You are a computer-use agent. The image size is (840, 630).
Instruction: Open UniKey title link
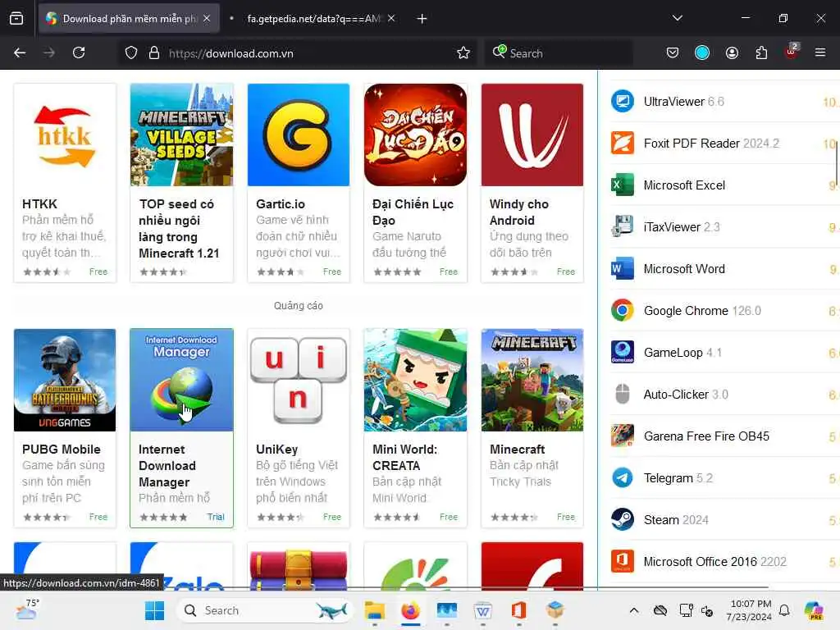click(x=276, y=450)
